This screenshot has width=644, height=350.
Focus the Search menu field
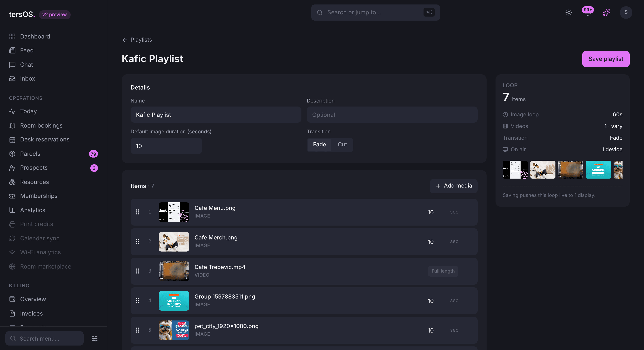click(44, 339)
